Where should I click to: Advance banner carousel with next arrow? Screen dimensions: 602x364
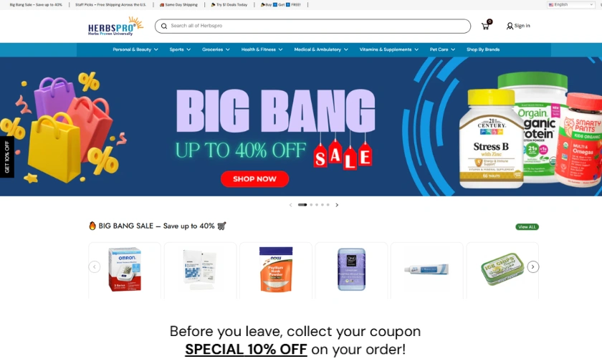coord(337,205)
